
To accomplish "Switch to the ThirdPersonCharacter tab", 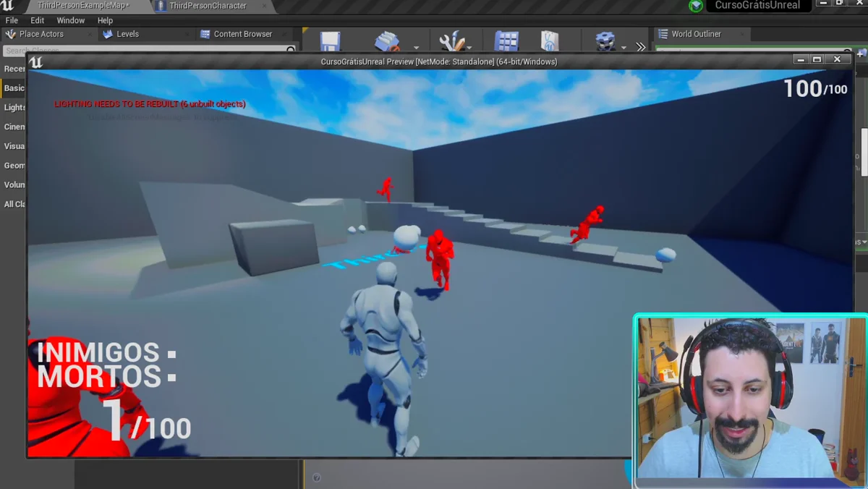I will [x=208, y=6].
